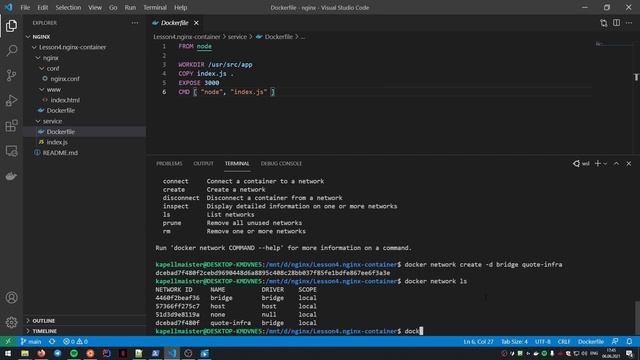Maximize the terminal panel size
This screenshot has height=360, width=640.
616,163
